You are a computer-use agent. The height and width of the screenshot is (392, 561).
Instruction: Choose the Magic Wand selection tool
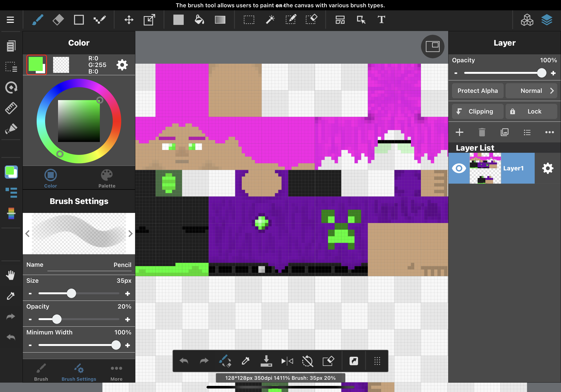[x=270, y=20]
